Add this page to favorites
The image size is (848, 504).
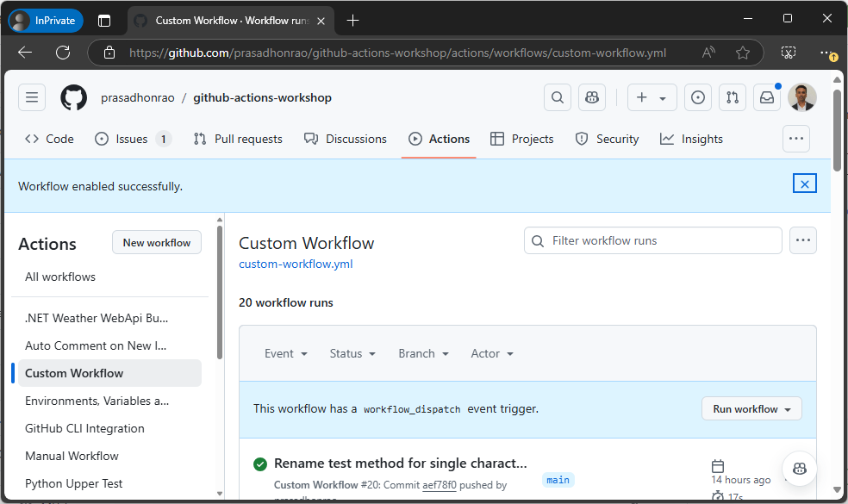tap(743, 53)
